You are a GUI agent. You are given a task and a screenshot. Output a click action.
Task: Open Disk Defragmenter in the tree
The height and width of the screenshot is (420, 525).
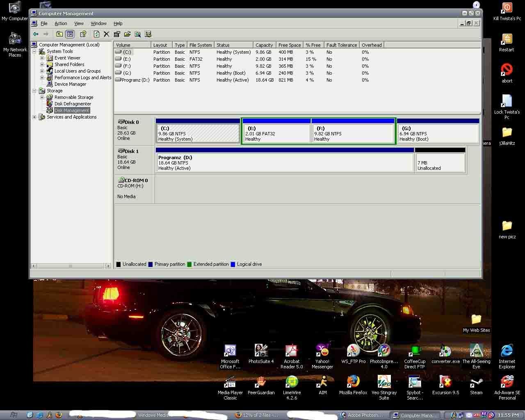pyautogui.click(x=73, y=104)
